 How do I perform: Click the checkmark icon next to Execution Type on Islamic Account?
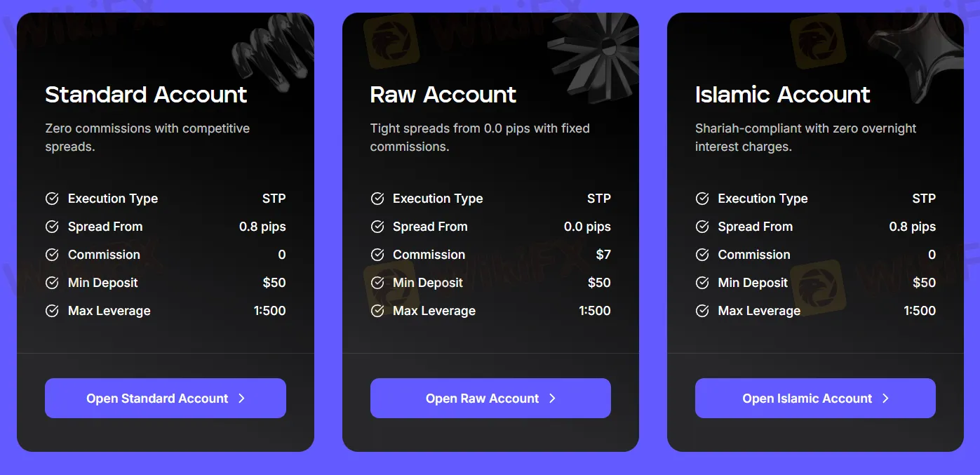click(x=702, y=199)
